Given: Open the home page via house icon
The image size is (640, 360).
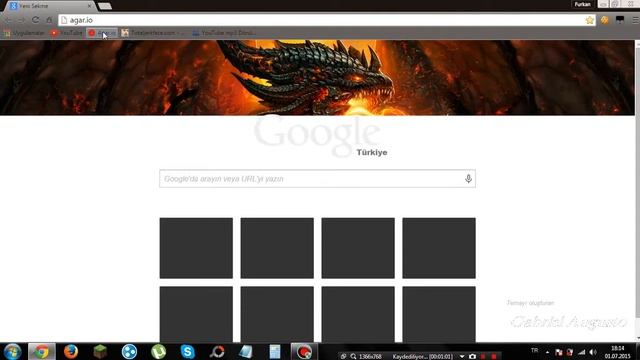Looking at the screenshot, I should click(49, 20).
